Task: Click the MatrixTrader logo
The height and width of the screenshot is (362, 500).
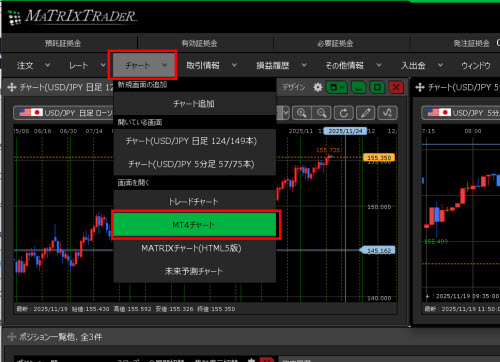Action: pyautogui.click(x=73, y=17)
